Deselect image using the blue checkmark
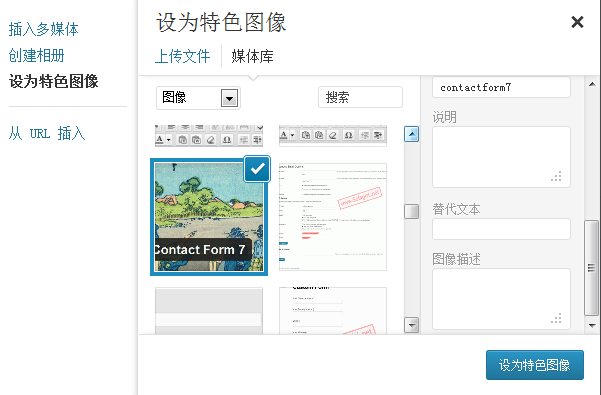 click(257, 169)
